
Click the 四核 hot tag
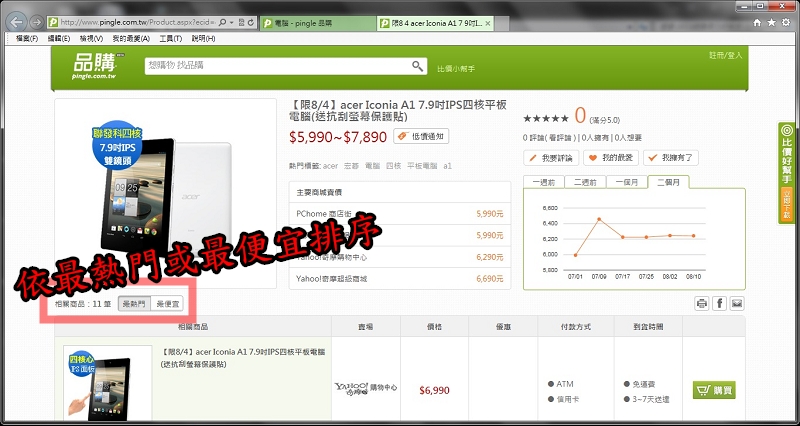click(x=393, y=166)
